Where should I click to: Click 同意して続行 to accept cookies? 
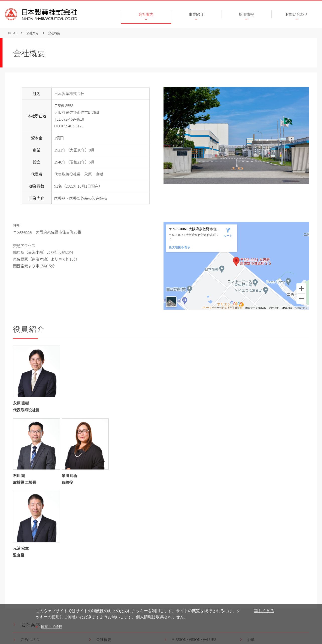[x=52, y=627]
